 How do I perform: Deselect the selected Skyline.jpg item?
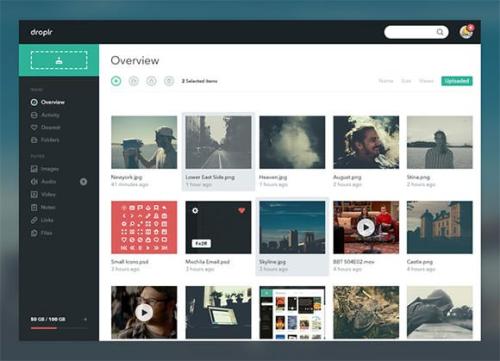pyautogui.click(x=292, y=236)
